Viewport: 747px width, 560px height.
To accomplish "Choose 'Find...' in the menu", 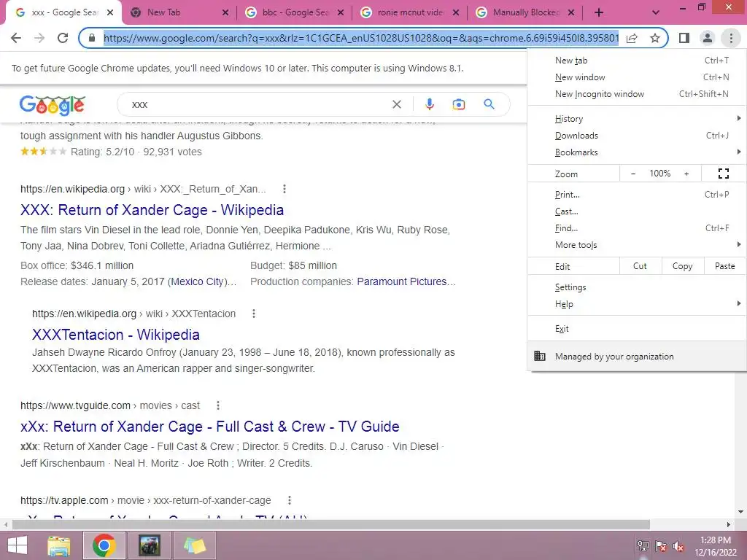I will pyautogui.click(x=637, y=228).
